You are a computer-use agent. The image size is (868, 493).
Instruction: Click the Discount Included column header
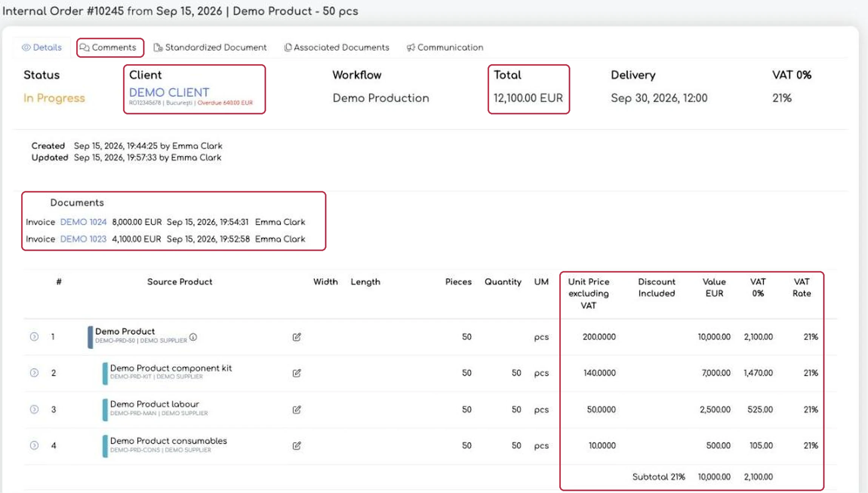click(x=657, y=288)
